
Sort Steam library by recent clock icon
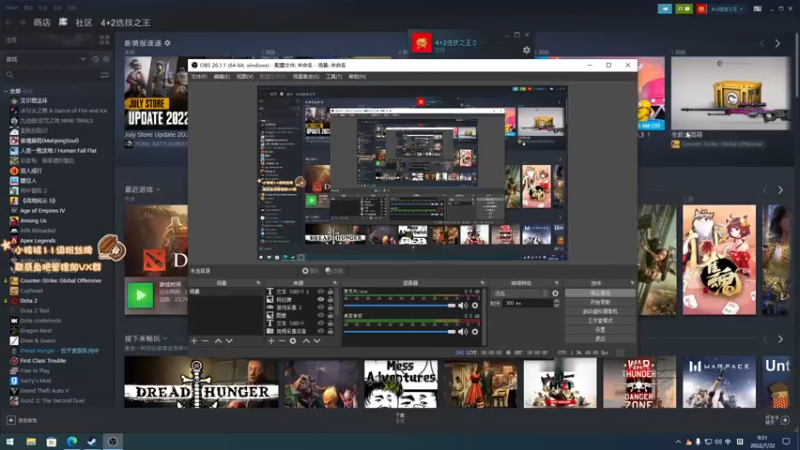[95, 59]
